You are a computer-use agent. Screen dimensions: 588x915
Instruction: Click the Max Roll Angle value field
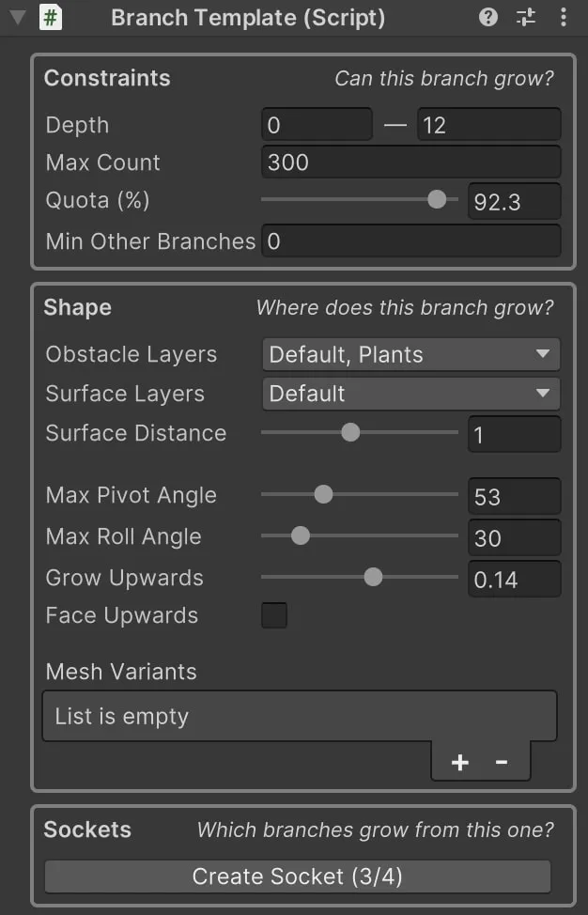[515, 537]
